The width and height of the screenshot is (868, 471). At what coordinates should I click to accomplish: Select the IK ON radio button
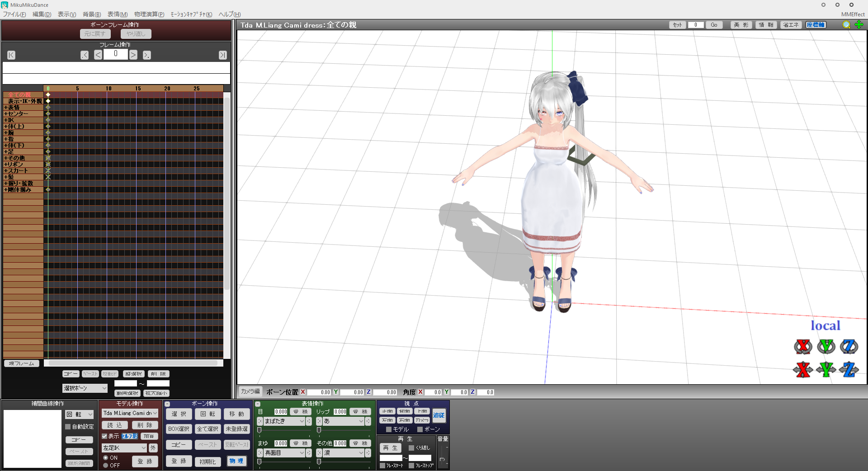105,458
